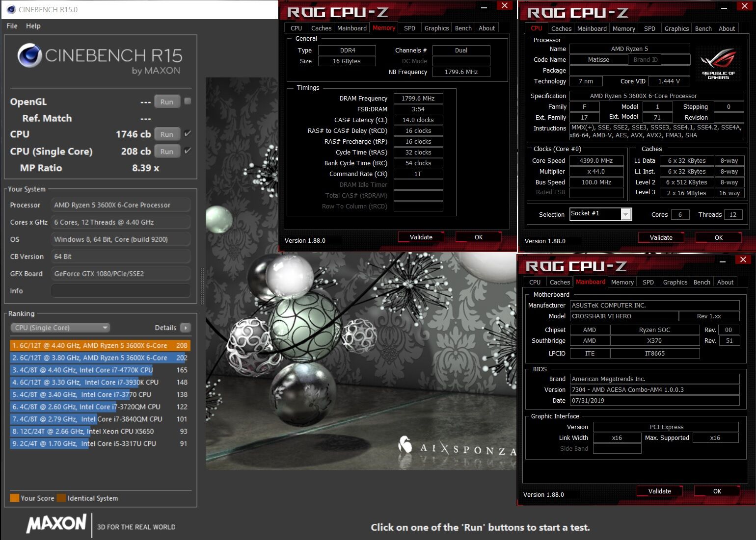Select Memory tab in Memory CPU-Z window
The width and height of the screenshot is (756, 540).
(x=384, y=28)
